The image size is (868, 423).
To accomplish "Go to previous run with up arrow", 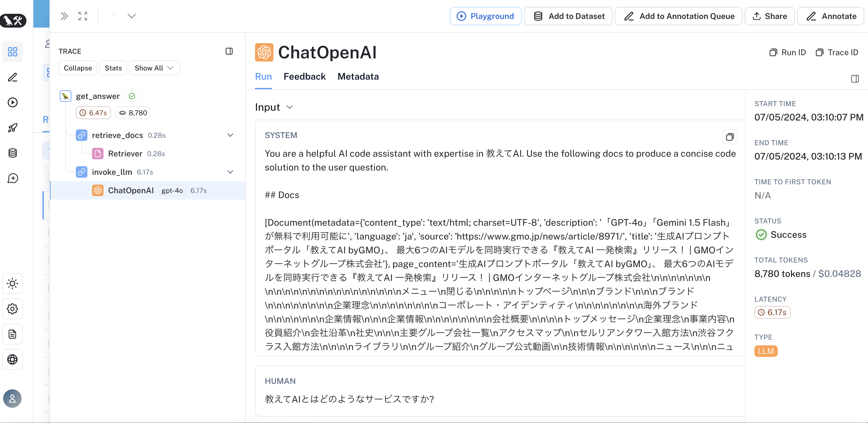I will 114,16.
